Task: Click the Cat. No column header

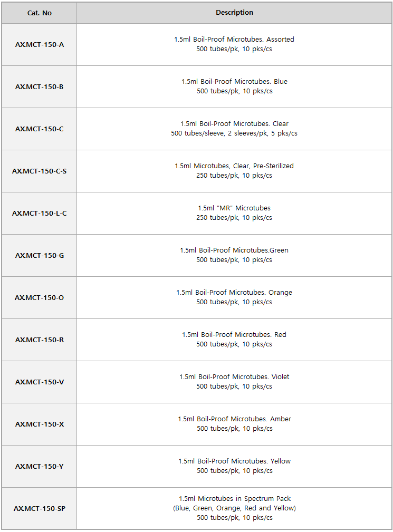Action: [40, 13]
